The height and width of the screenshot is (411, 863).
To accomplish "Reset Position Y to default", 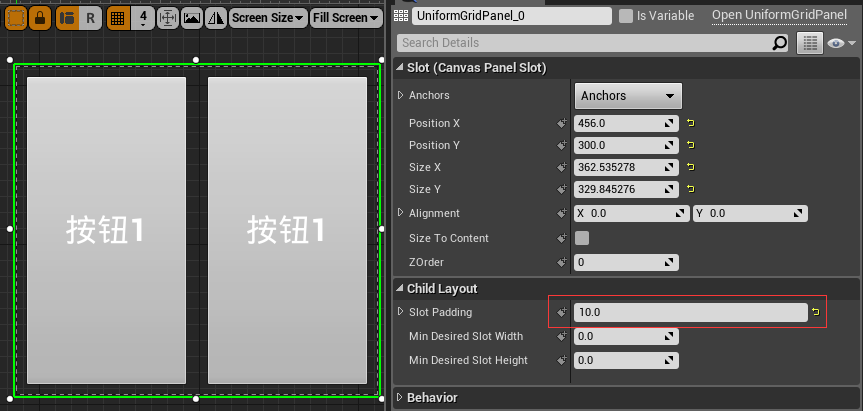I will pyautogui.click(x=691, y=145).
